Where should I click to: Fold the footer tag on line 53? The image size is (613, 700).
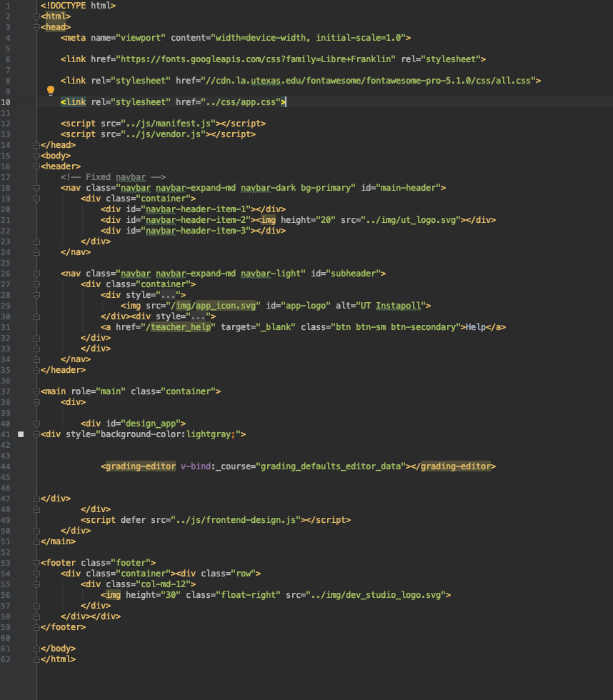click(36, 563)
